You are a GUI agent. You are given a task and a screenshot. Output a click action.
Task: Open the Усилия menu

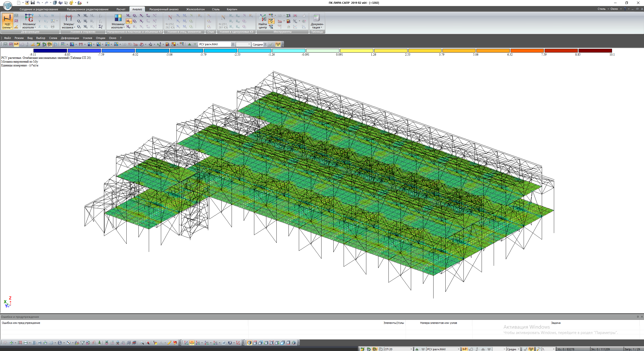[87, 38]
